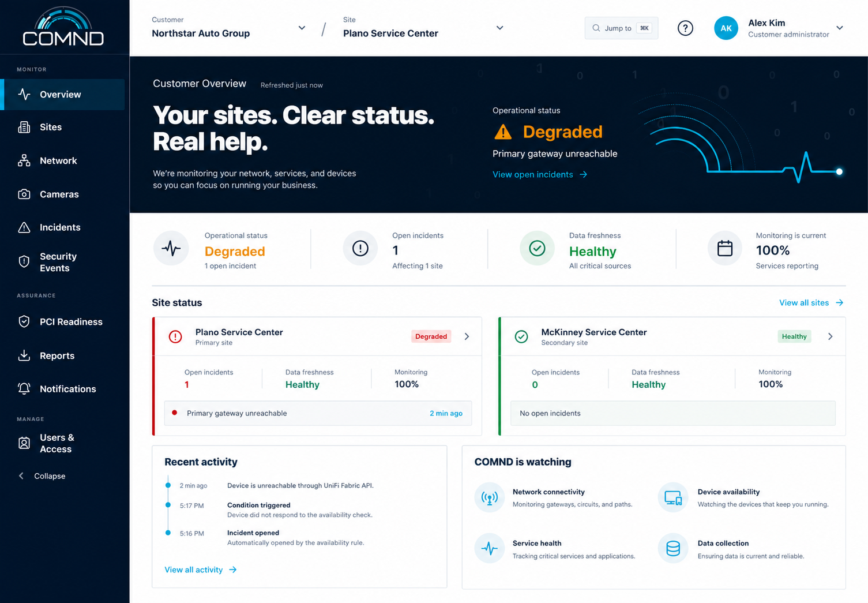
Task: Click the Open incidents exclamation circle icon
Action: pos(360,248)
